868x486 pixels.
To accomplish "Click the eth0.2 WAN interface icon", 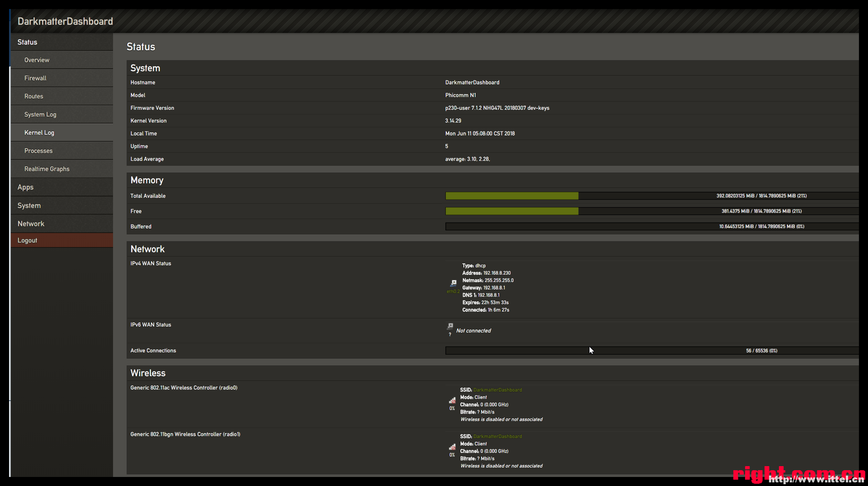I will 453,283.
